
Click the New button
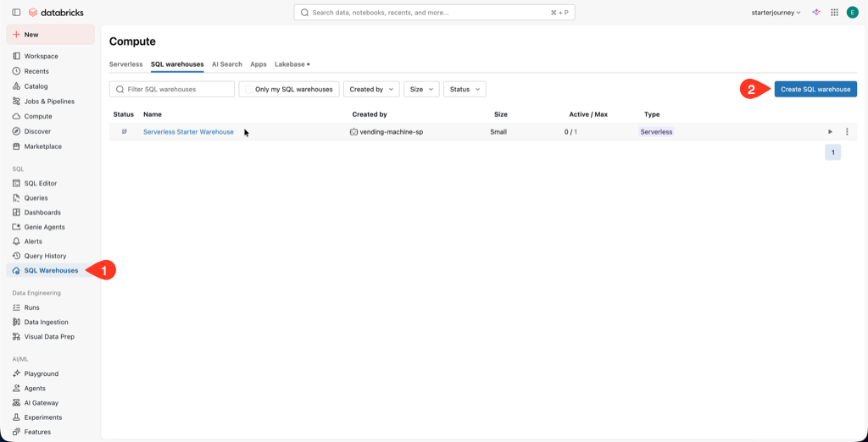coord(50,35)
